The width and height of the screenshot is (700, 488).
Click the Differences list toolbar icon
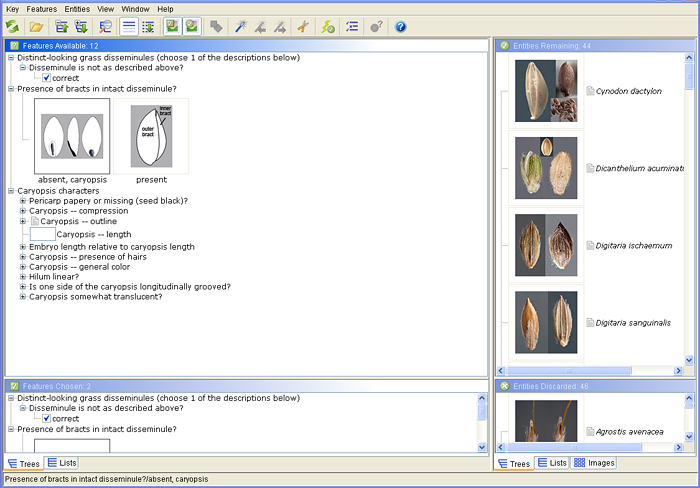pyautogui.click(x=352, y=27)
